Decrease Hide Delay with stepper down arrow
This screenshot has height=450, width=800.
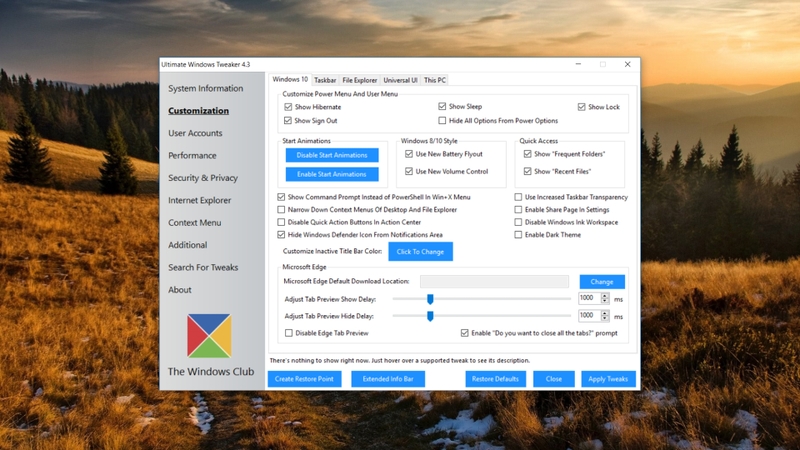605,319
